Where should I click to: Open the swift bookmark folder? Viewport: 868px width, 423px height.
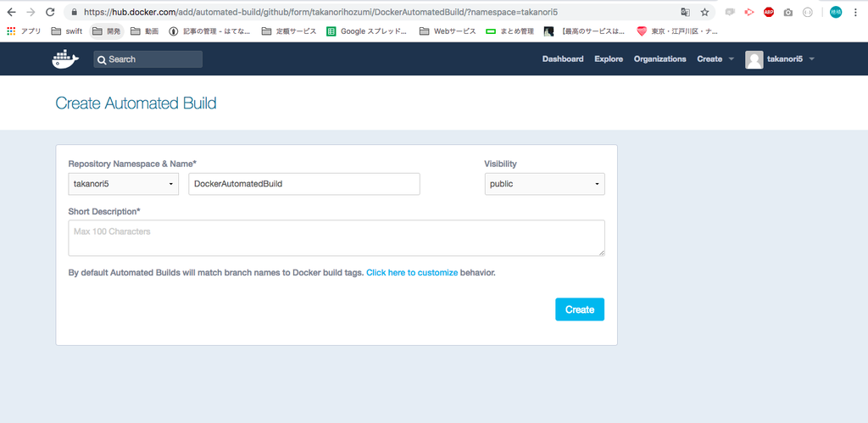point(66,31)
